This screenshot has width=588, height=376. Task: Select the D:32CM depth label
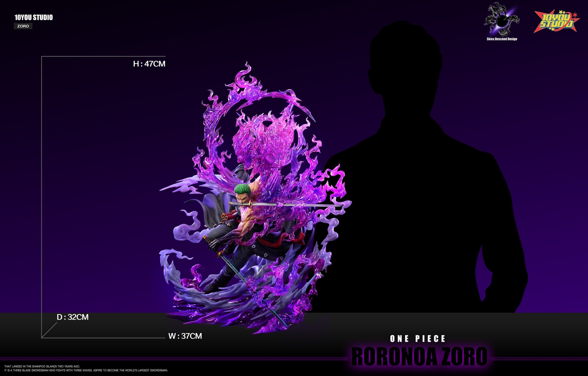(x=73, y=317)
